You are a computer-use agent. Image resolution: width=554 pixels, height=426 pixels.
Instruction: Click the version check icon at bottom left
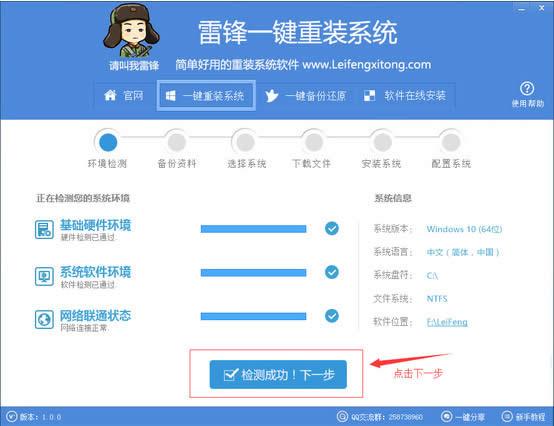click(x=11, y=416)
